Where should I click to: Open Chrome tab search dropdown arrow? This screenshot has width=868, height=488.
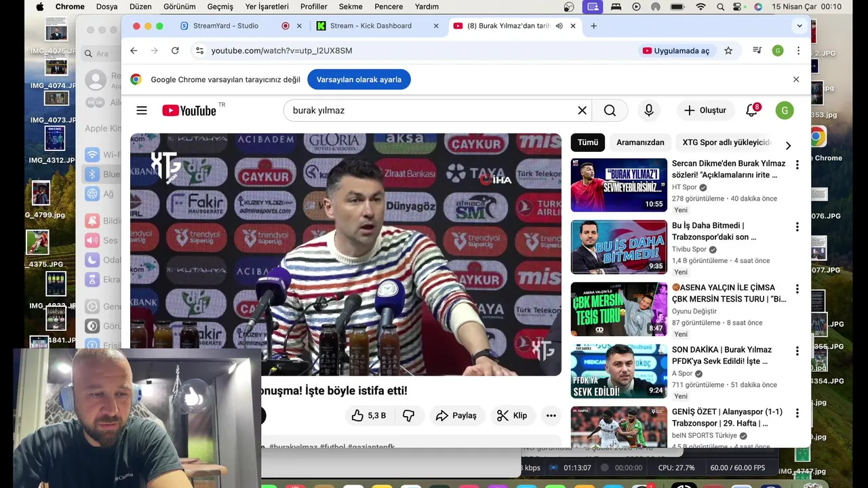[x=800, y=26]
